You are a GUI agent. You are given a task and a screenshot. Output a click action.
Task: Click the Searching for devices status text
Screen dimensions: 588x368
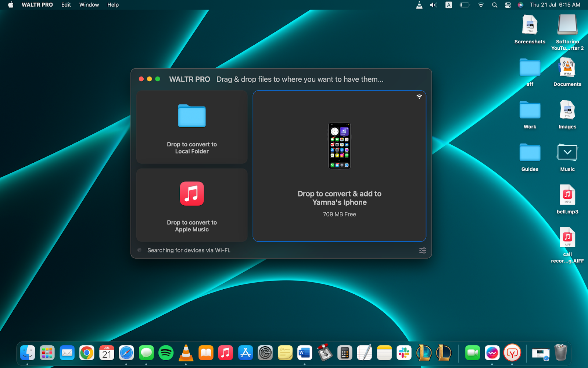[189, 250]
